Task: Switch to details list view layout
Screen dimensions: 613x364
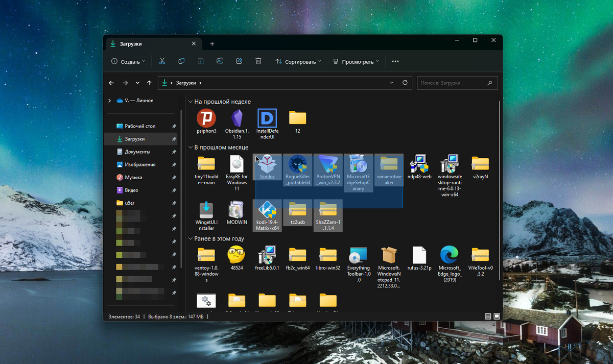Action: tap(488, 317)
